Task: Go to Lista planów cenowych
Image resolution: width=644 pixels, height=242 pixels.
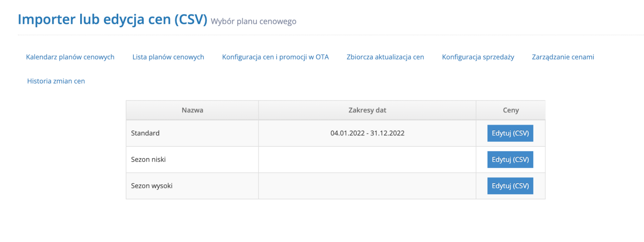Action: coord(168,57)
